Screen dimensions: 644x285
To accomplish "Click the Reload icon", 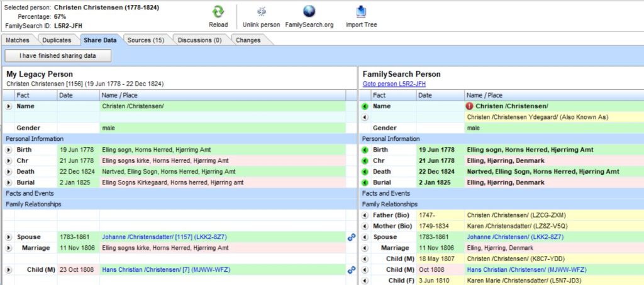I will click(x=218, y=11).
